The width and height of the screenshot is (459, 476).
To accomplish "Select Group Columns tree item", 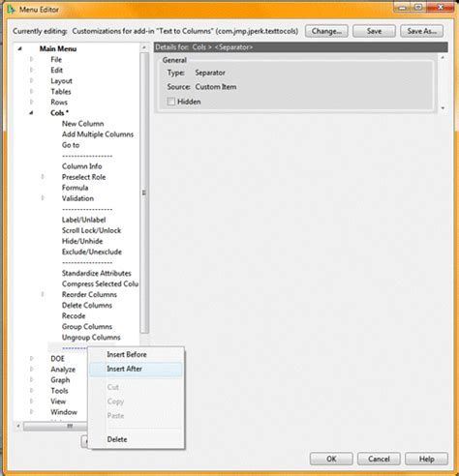I will 87,326.
